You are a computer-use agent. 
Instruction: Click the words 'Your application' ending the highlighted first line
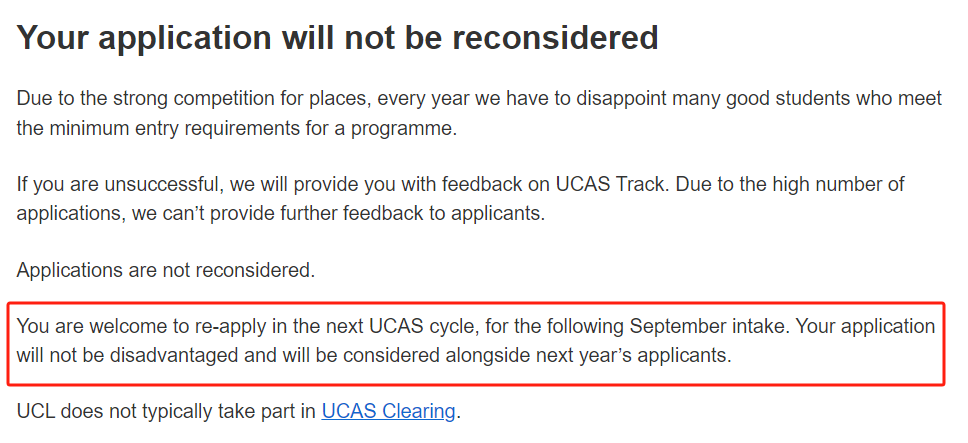pos(865,326)
